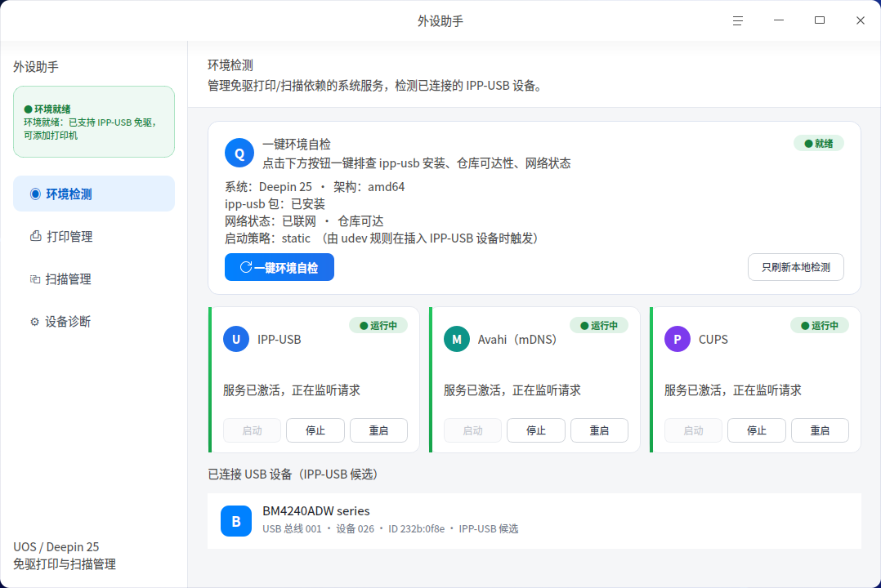This screenshot has height=588, width=881.
Task: Select the BM4240ADW series B icon
Action: (x=236, y=521)
